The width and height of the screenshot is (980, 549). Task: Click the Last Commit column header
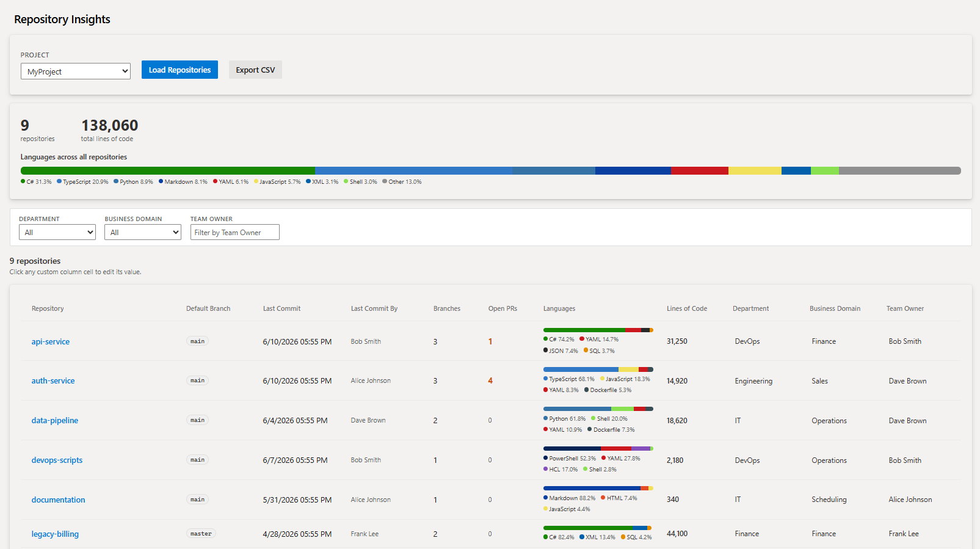tap(281, 308)
